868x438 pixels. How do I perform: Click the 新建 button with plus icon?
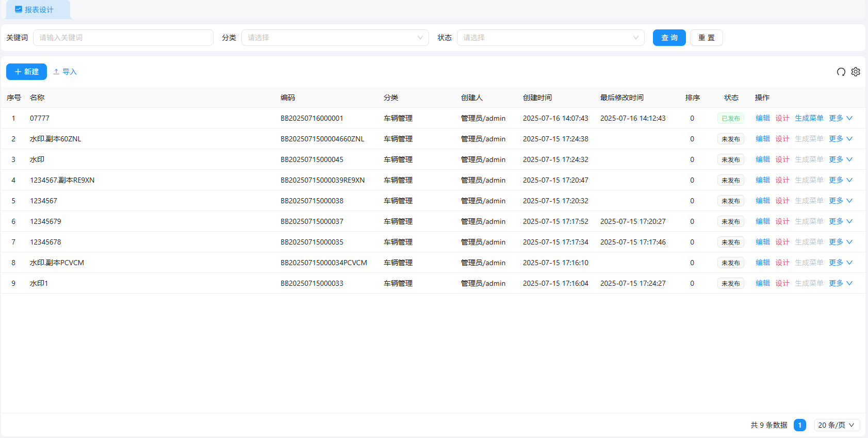point(26,72)
